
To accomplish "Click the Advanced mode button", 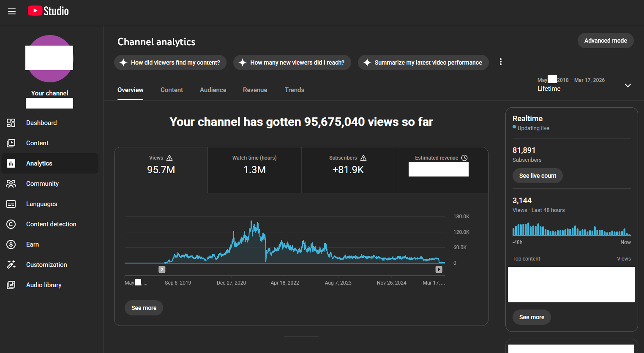I will (606, 41).
